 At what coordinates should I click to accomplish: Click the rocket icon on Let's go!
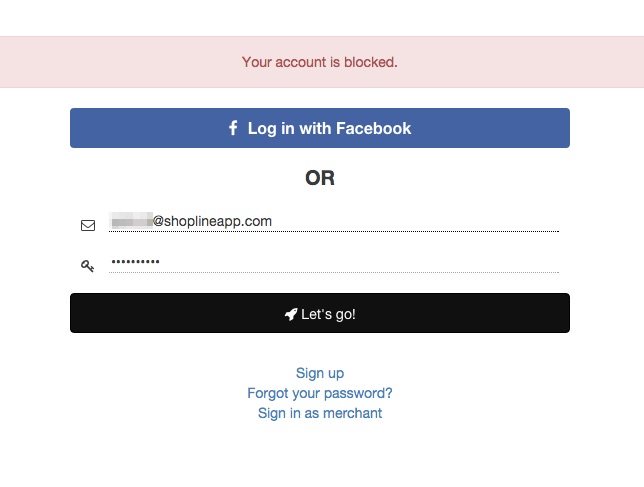click(291, 314)
